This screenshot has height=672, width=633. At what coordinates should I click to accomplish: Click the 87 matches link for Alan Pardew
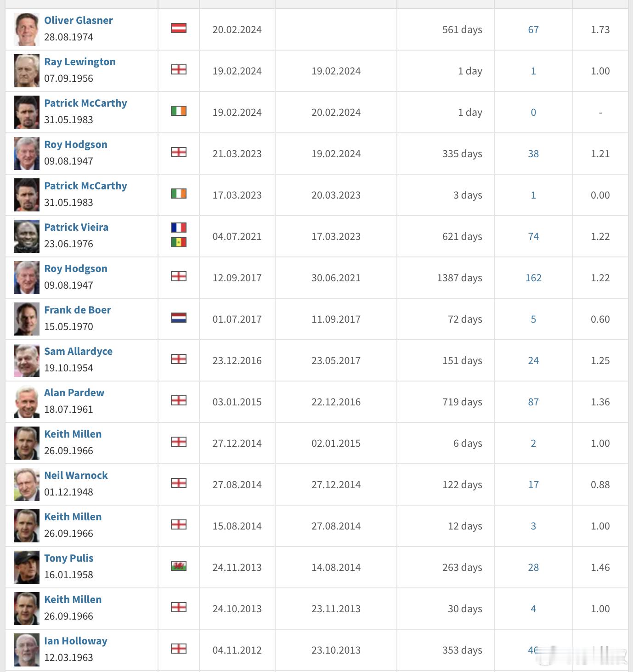(533, 402)
